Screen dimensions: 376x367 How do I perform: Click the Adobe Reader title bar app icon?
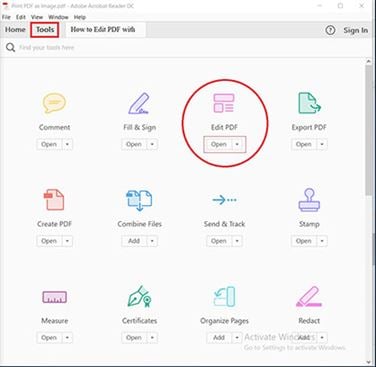tap(5, 6)
